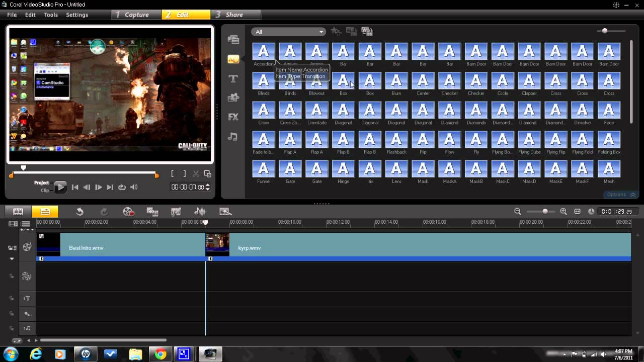
Task: Open the FX filter library
Action: tap(233, 117)
